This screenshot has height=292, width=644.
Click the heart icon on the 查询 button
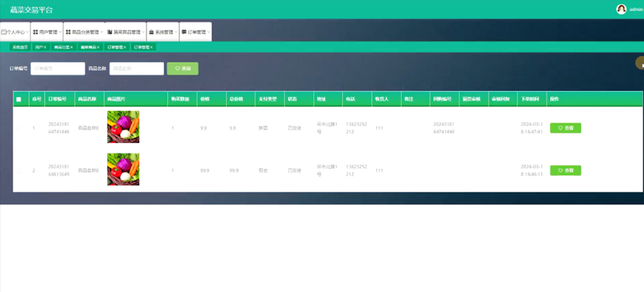178,69
